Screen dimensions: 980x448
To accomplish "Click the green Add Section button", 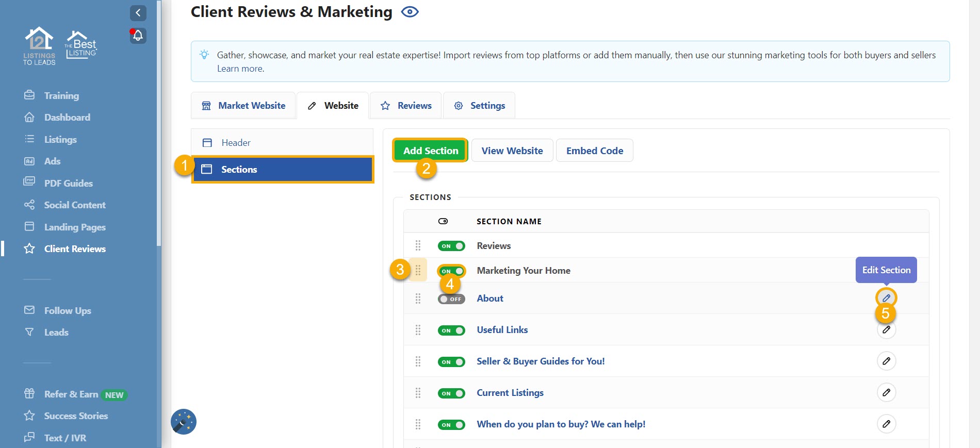I will point(430,151).
